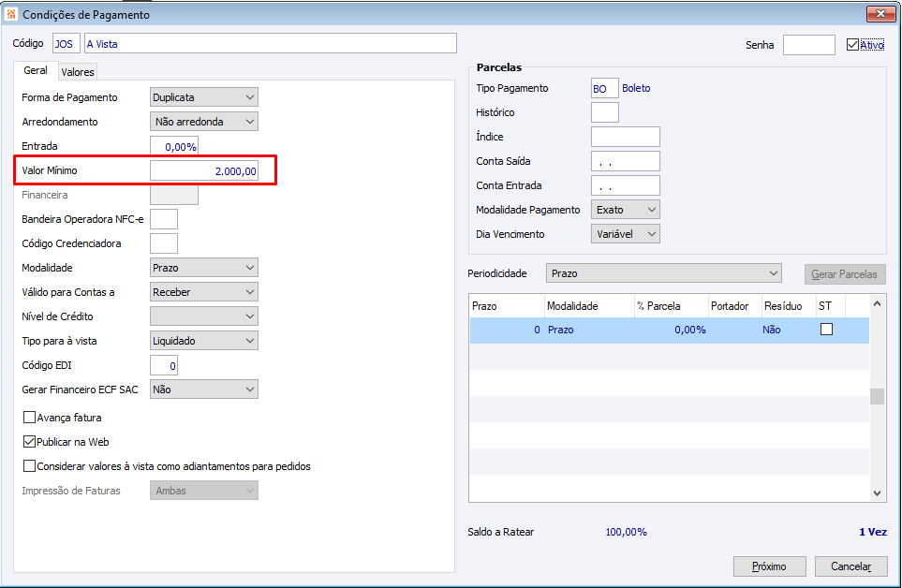Expand the Modalidade dropdown showing Prazo
This screenshot has width=902, height=588.
[x=203, y=267]
